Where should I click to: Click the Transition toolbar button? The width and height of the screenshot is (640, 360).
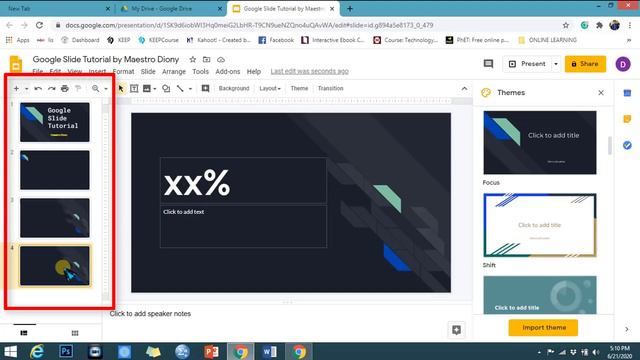tap(331, 89)
